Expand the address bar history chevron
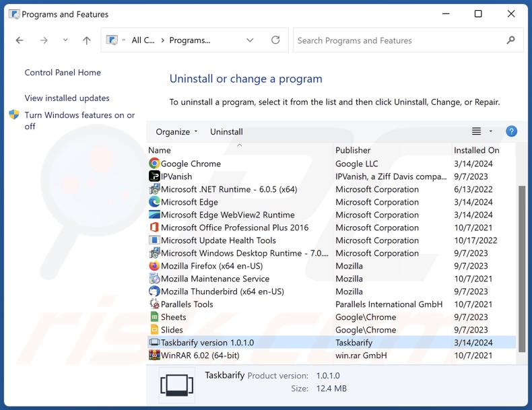The height and width of the screenshot is (410, 532). [250, 40]
